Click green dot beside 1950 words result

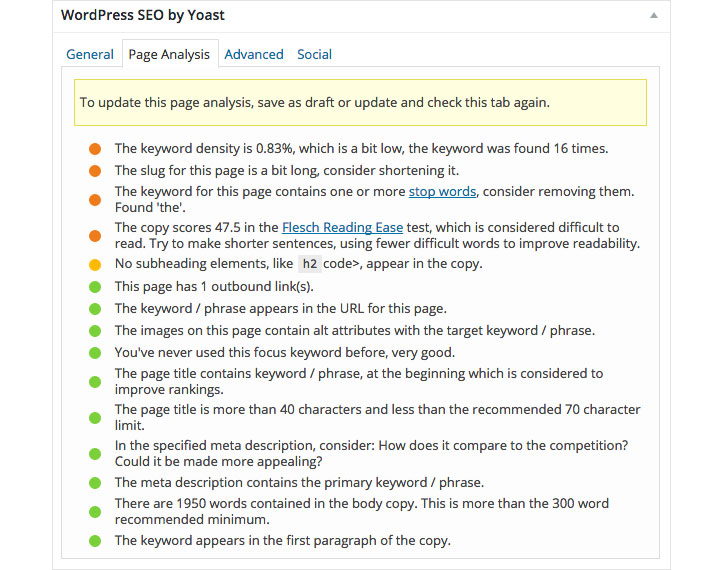tap(95, 512)
